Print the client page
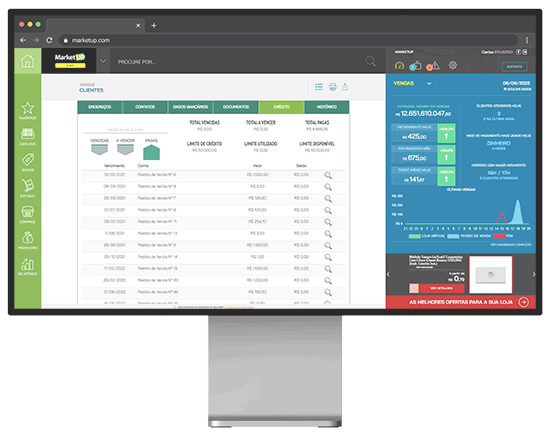This screenshot has height=436, width=550. tap(333, 87)
